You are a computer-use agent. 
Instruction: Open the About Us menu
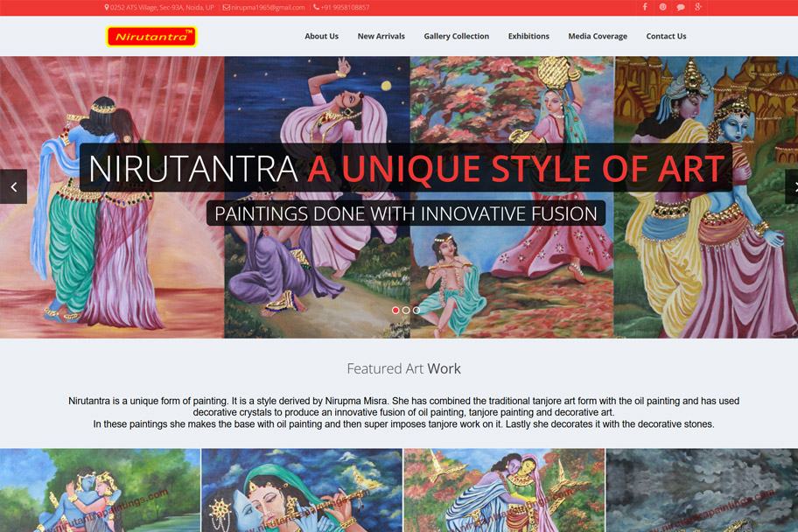click(321, 37)
